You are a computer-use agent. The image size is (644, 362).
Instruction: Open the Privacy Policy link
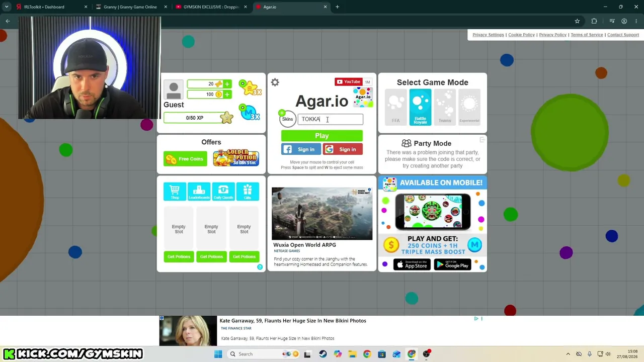point(552,35)
